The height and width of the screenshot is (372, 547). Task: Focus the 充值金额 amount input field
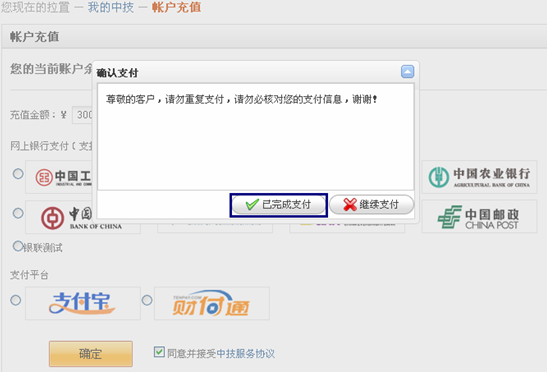click(x=82, y=115)
